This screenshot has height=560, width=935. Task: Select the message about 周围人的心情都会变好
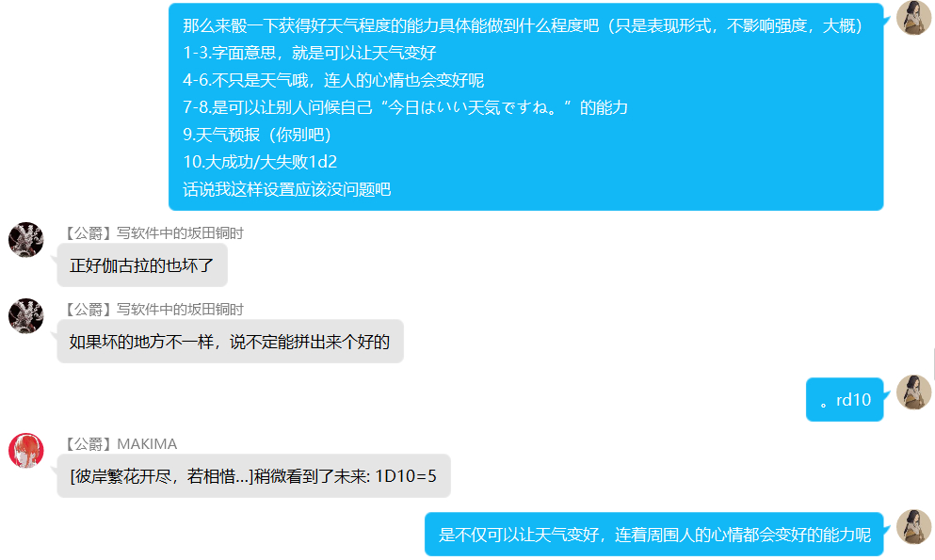pyautogui.click(x=654, y=535)
